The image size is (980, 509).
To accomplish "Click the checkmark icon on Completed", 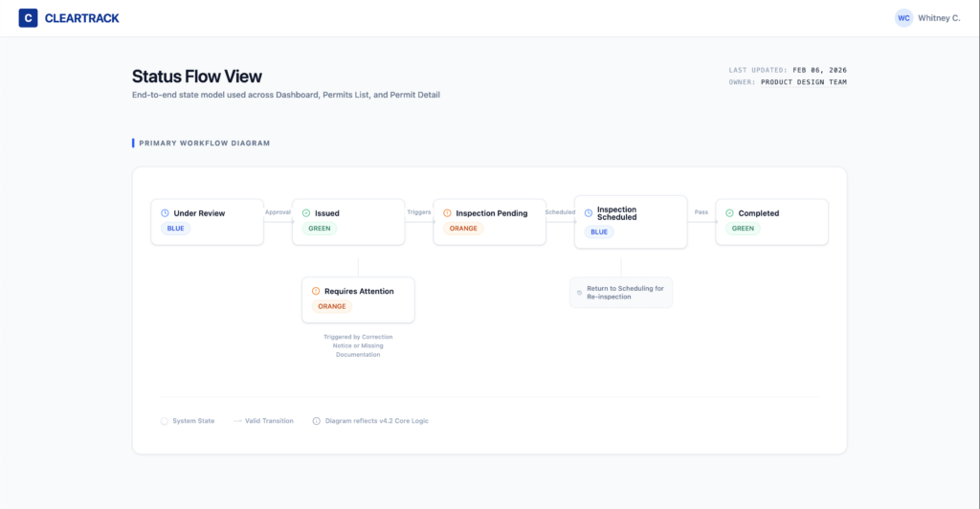I will (729, 213).
